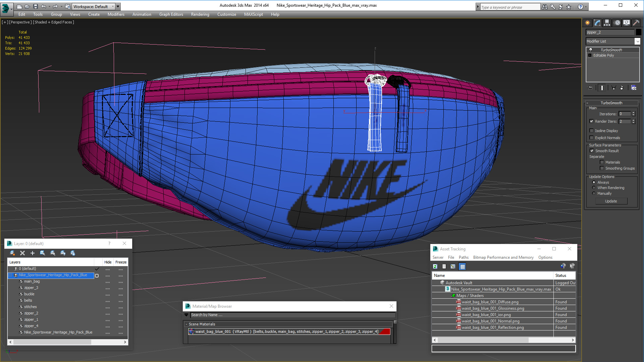Click the Save File floppy icon
Viewport: 644px width, 362px height.
pyautogui.click(x=35, y=6)
